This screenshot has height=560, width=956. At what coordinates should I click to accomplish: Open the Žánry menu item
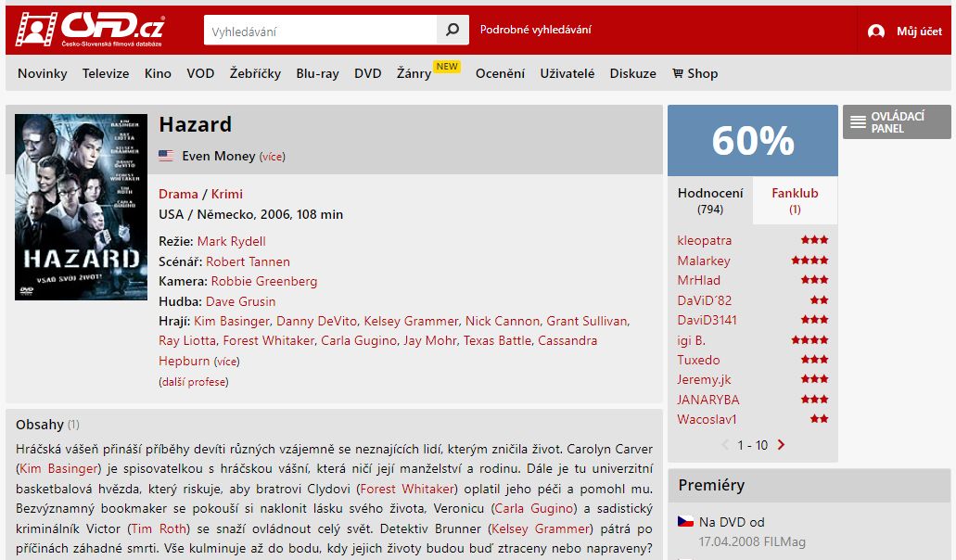[414, 73]
